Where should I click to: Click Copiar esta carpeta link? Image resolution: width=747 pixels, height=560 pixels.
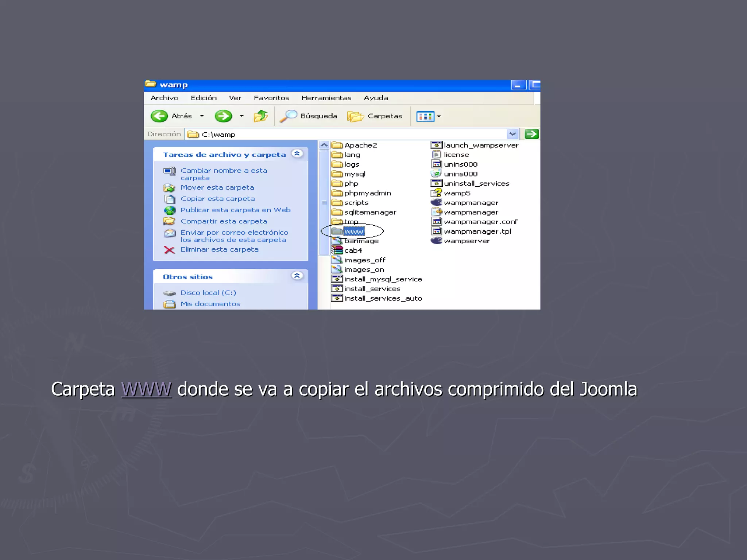pyautogui.click(x=218, y=199)
